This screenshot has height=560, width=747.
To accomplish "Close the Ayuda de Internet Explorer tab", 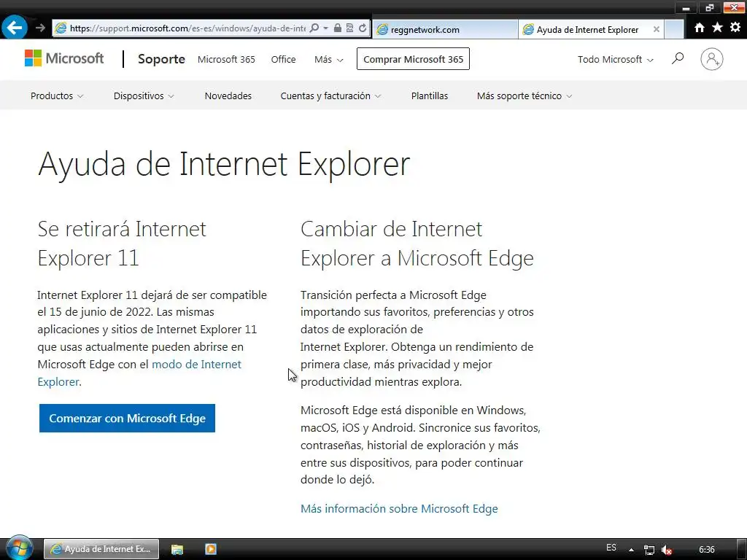I will coord(656,29).
